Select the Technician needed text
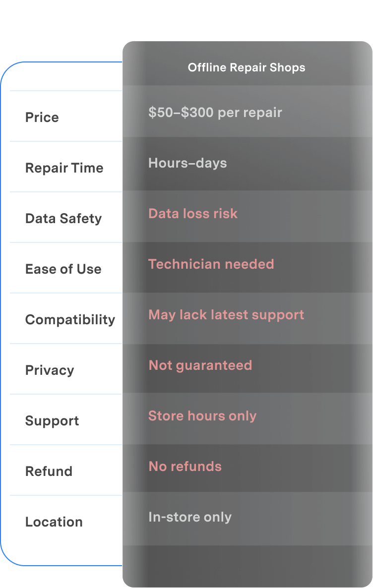Viewport: 373px width, 588px height. point(211,264)
